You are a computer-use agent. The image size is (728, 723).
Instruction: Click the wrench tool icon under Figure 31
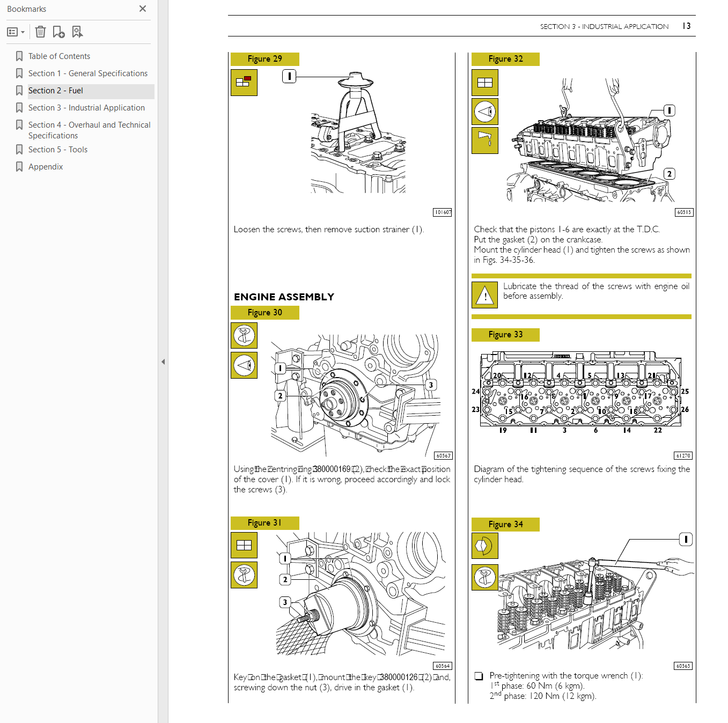coord(244,575)
